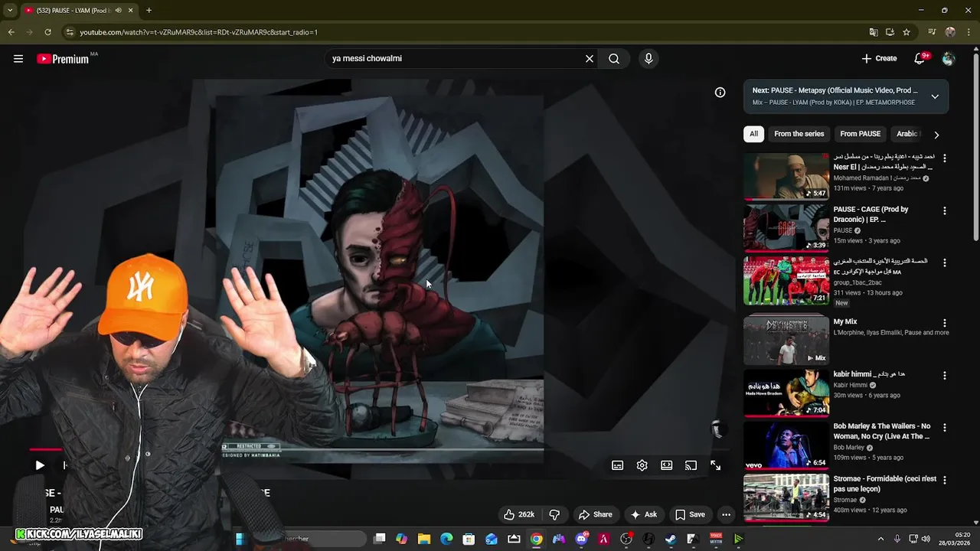Enter full screen mode
Screen dimensions: 980x551
715,465
